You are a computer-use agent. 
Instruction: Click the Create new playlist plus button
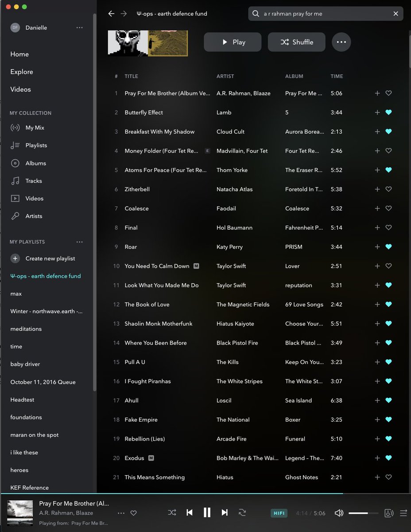[15, 258]
